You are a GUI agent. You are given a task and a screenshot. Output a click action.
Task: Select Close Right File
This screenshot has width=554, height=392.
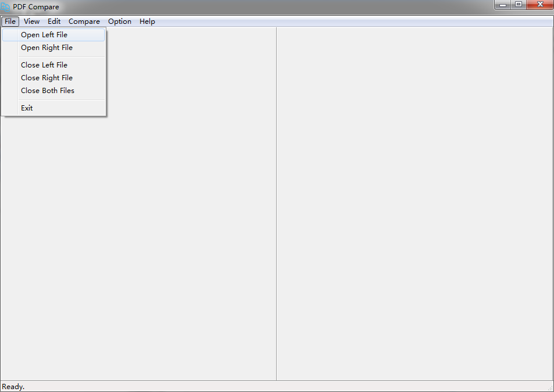(53, 77)
